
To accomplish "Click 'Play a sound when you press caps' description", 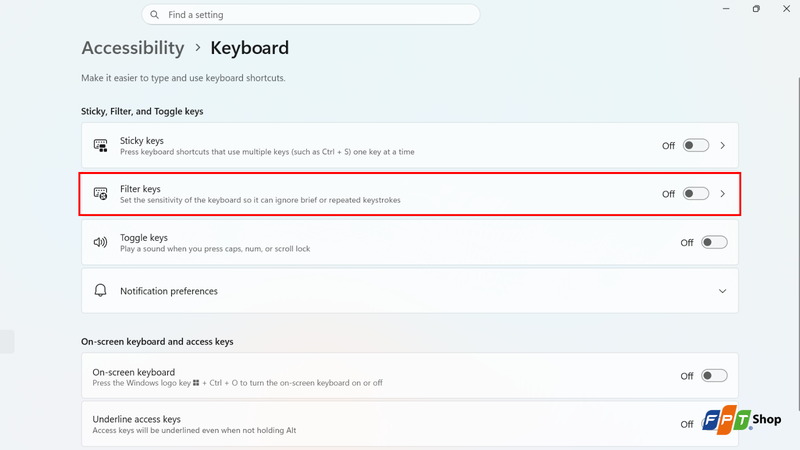I will click(x=215, y=249).
